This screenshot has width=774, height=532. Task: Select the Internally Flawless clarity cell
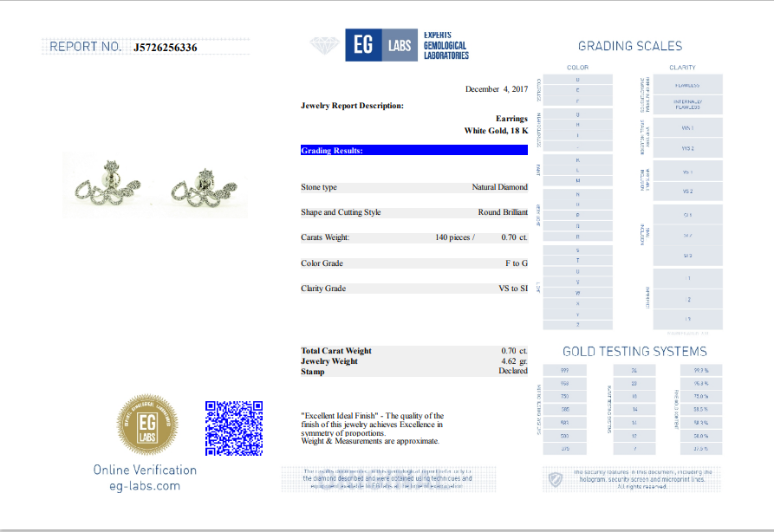point(687,104)
